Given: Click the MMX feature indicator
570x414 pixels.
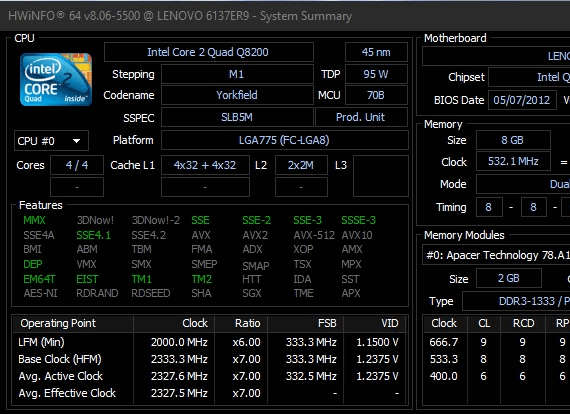Looking at the screenshot, I should click(34, 220).
